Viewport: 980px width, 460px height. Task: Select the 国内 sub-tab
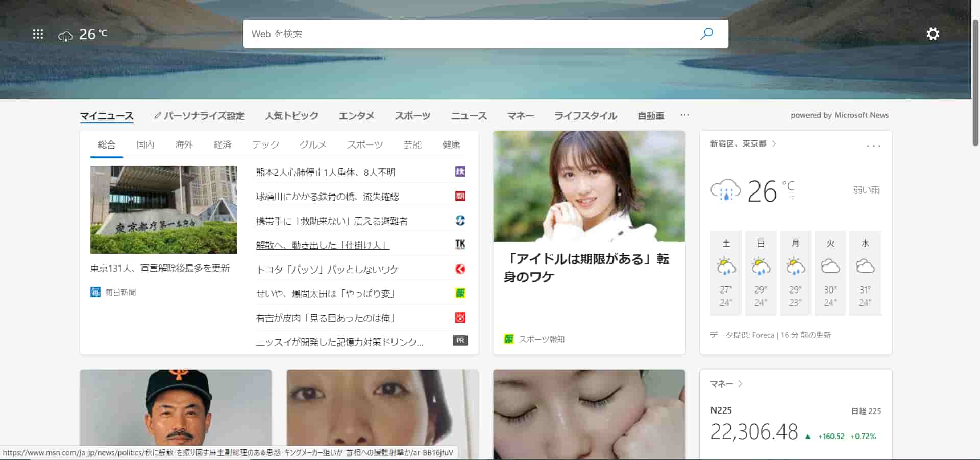click(145, 144)
